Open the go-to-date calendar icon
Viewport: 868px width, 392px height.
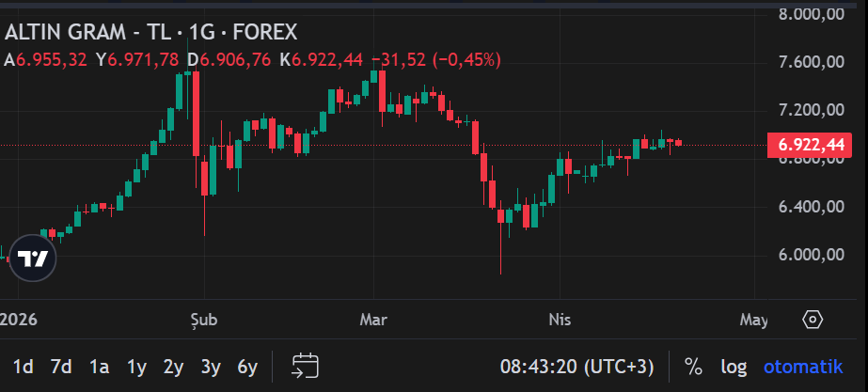click(306, 366)
